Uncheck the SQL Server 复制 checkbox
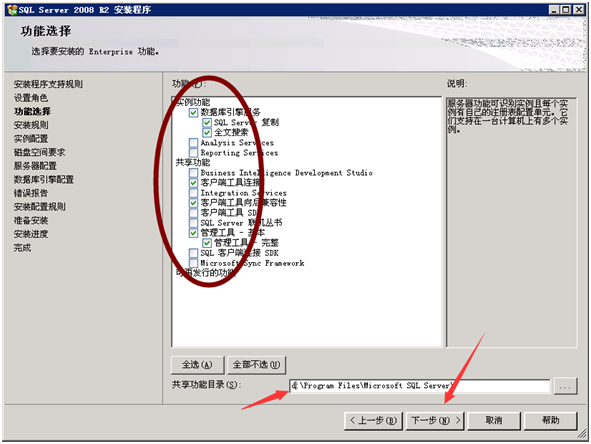Screen dimensions: 591x444 tap(207, 122)
